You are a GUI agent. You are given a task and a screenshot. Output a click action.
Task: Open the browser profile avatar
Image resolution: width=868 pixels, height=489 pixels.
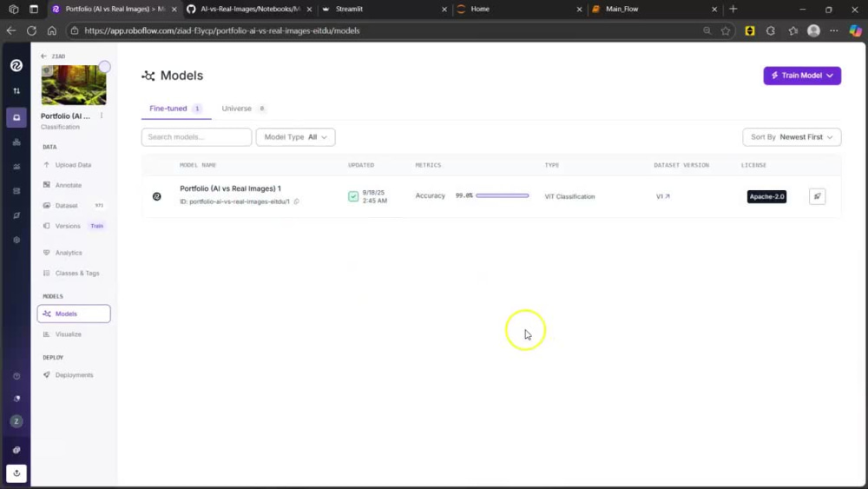813,30
